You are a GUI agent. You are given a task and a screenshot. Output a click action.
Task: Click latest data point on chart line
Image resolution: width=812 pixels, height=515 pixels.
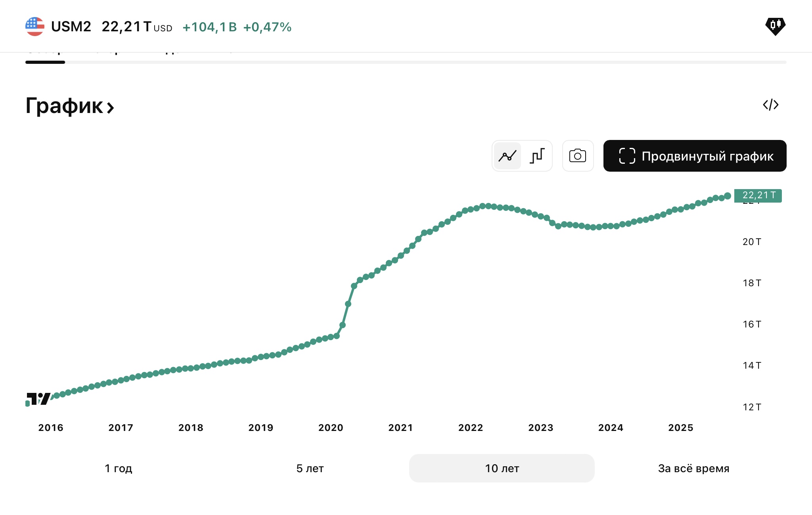[x=728, y=196]
